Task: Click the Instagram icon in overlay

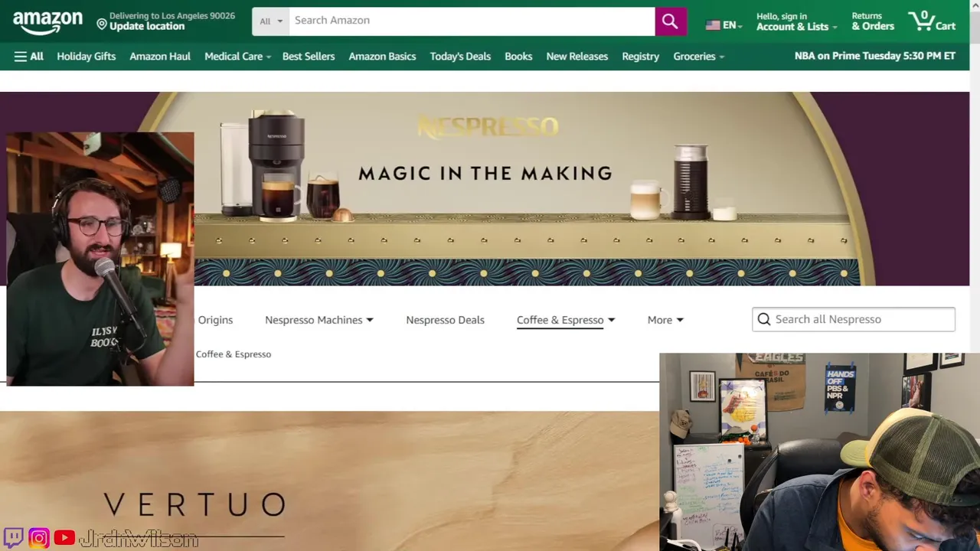Action: (x=39, y=538)
